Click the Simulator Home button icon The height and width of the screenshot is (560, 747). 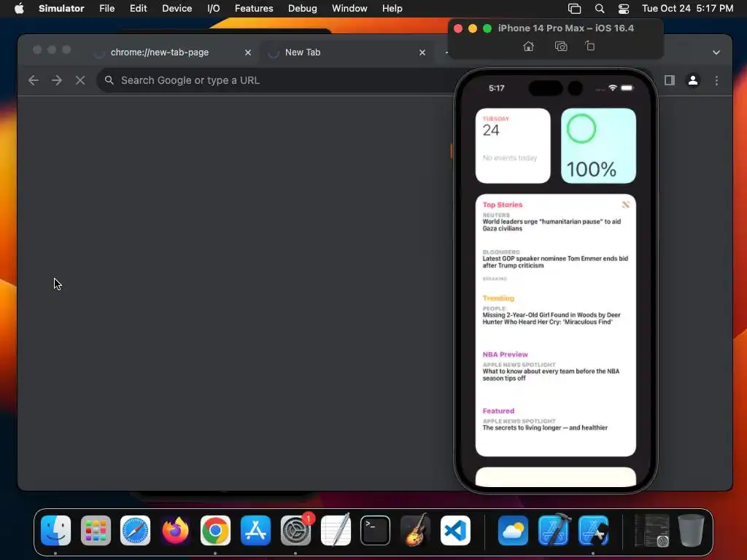(528, 46)
